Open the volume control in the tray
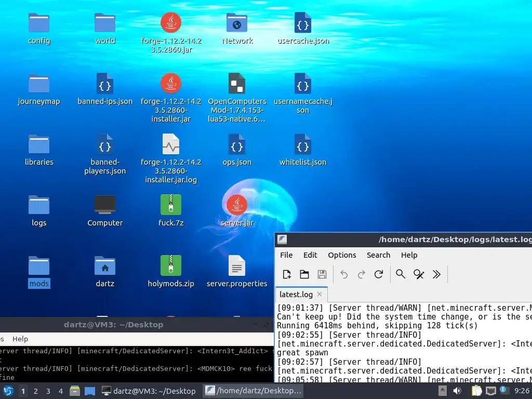This screenshot has height=399, width=532. (457, 391)
